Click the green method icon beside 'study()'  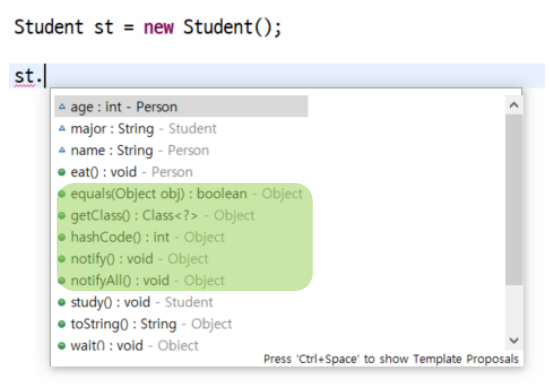[62, 302]
